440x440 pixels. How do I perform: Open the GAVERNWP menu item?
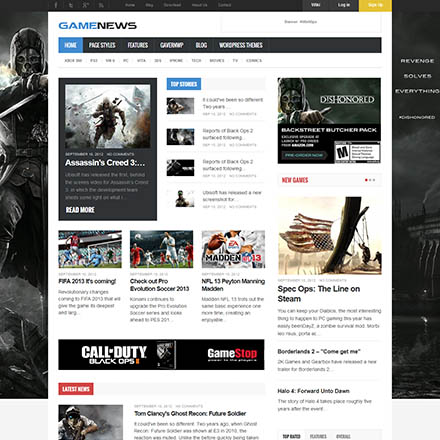[172, 45]
